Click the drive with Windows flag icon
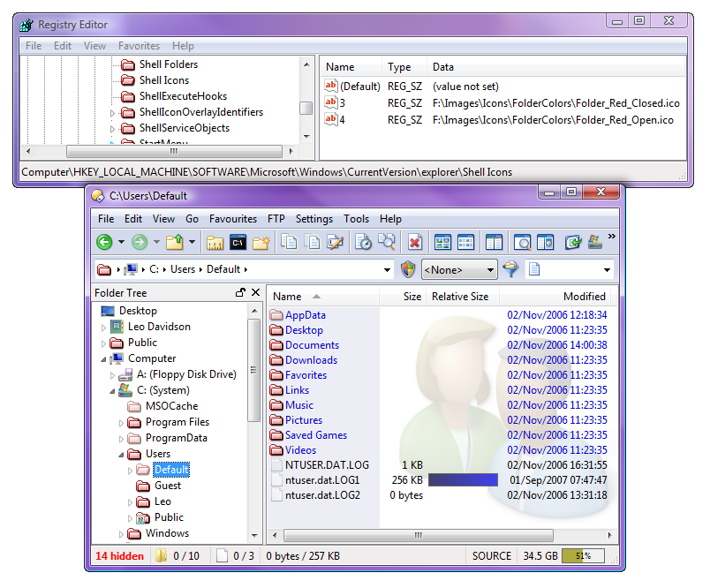 pos(595,242)
